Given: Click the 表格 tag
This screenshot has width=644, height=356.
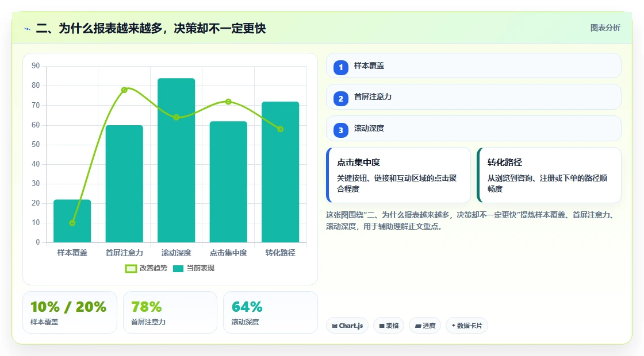Looking at the screenshot, I should (389, 326).
